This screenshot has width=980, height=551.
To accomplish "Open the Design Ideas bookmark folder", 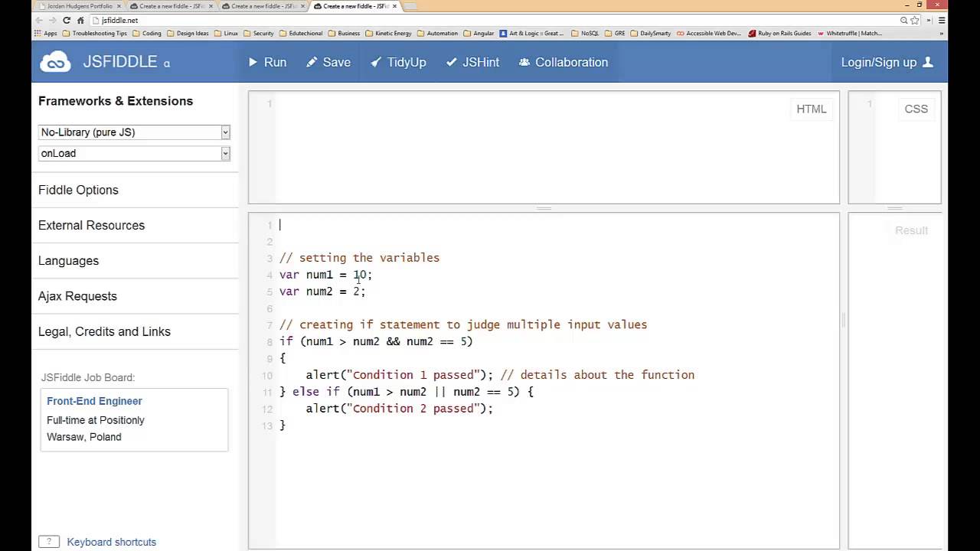I will 188,34.
